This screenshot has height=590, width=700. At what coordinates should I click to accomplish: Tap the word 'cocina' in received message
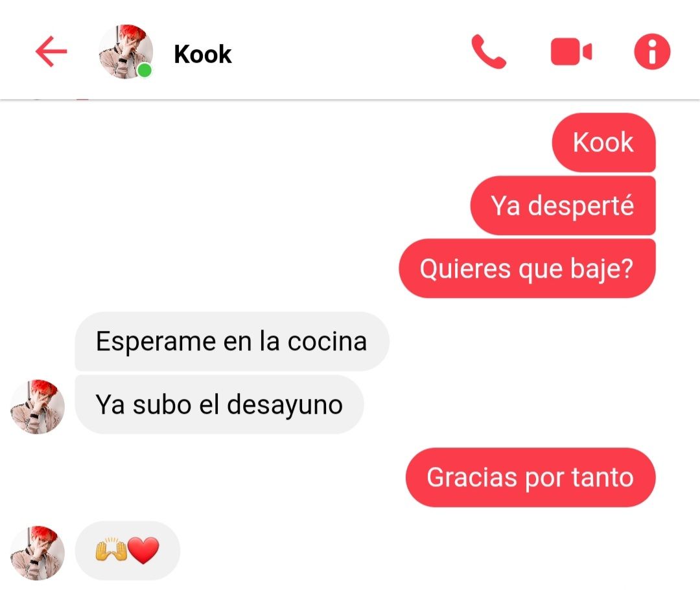coord(327,341)
